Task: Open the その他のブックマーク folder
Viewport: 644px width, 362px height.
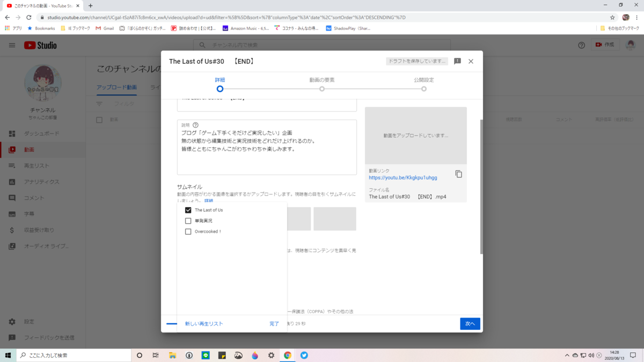Action: 619,28
